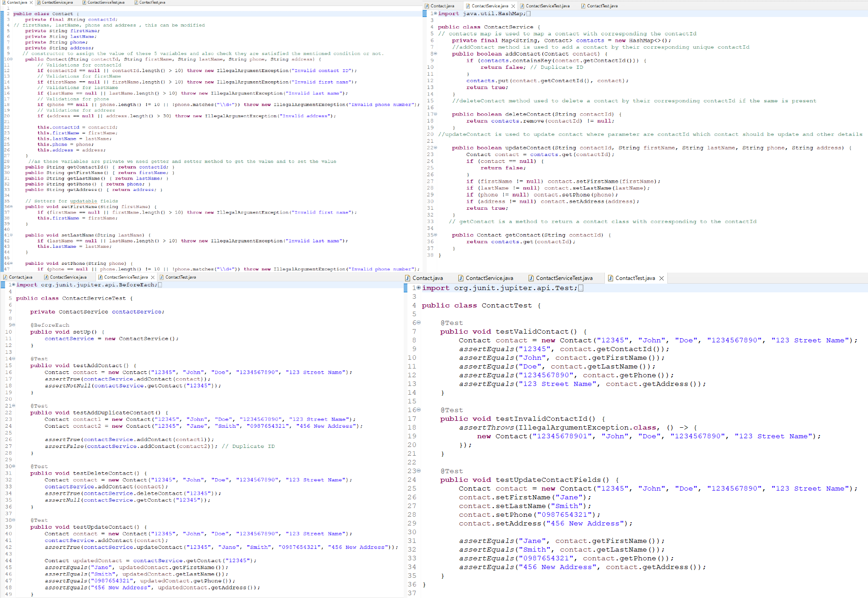Image resolution: width=868 pixels, height=598 pixels.
Task: Close the Contact.java tab in top-left pane
Action: [x=30, y=2]
